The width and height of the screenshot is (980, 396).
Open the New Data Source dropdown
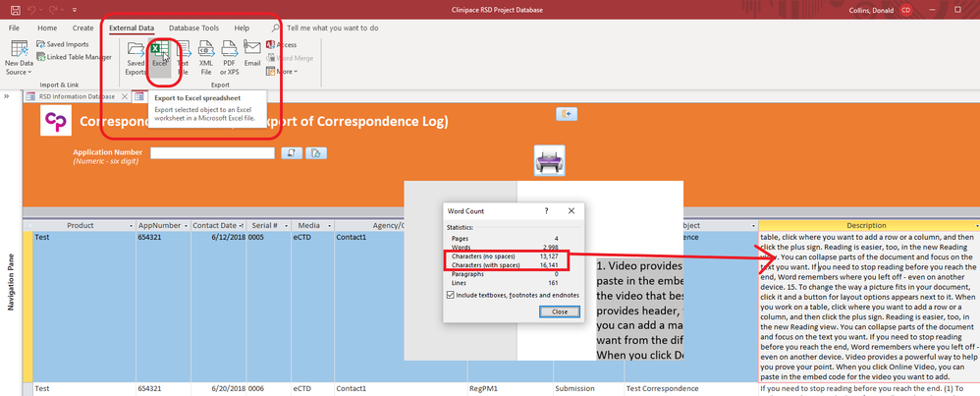click(x=19, y=58)
